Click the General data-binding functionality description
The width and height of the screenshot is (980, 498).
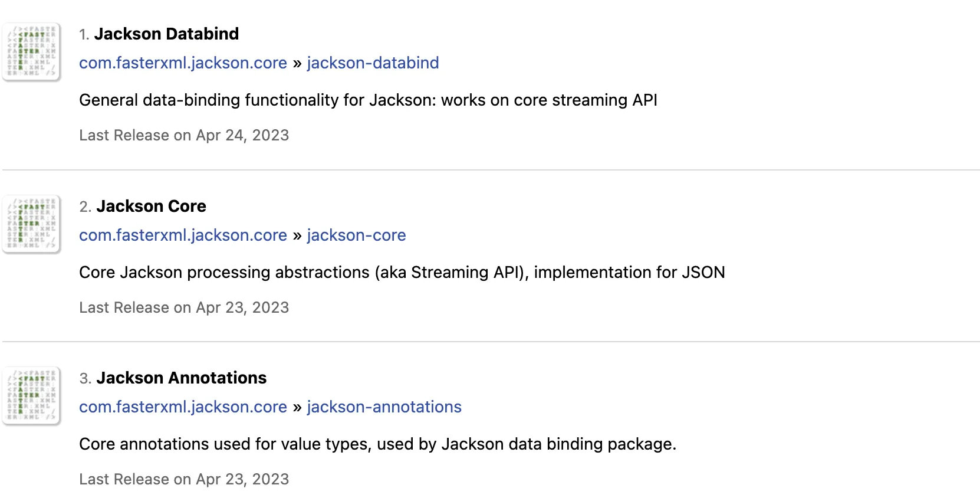[x=368, y=100]
